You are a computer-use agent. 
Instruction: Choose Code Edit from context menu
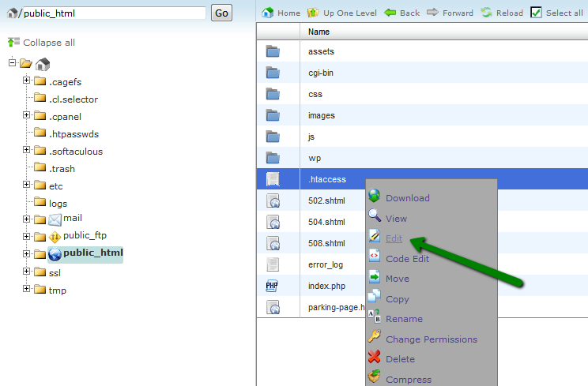(x=407, y=258)
